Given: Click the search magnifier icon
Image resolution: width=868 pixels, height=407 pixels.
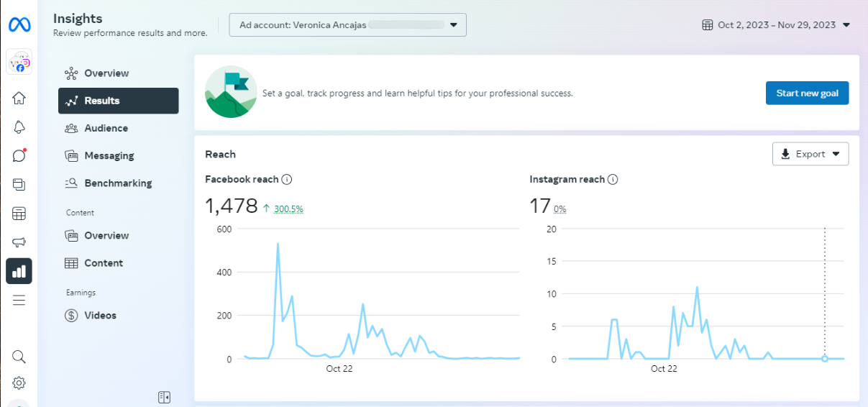Looking at the screenshot, I should 19,357.
